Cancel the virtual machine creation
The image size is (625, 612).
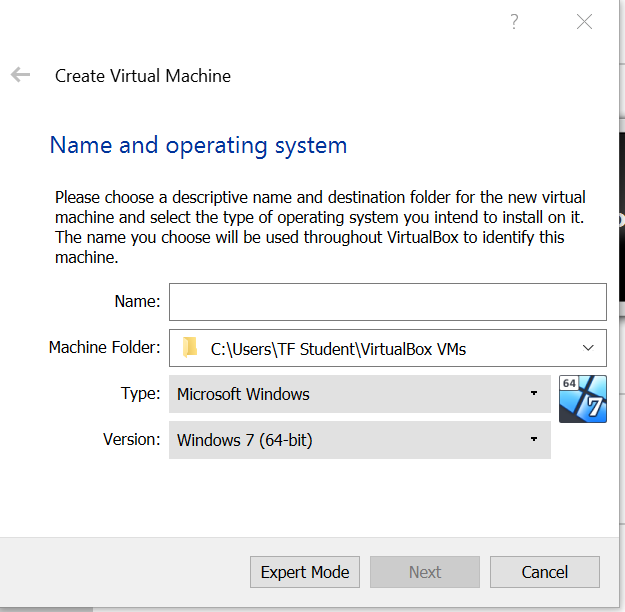545,572
